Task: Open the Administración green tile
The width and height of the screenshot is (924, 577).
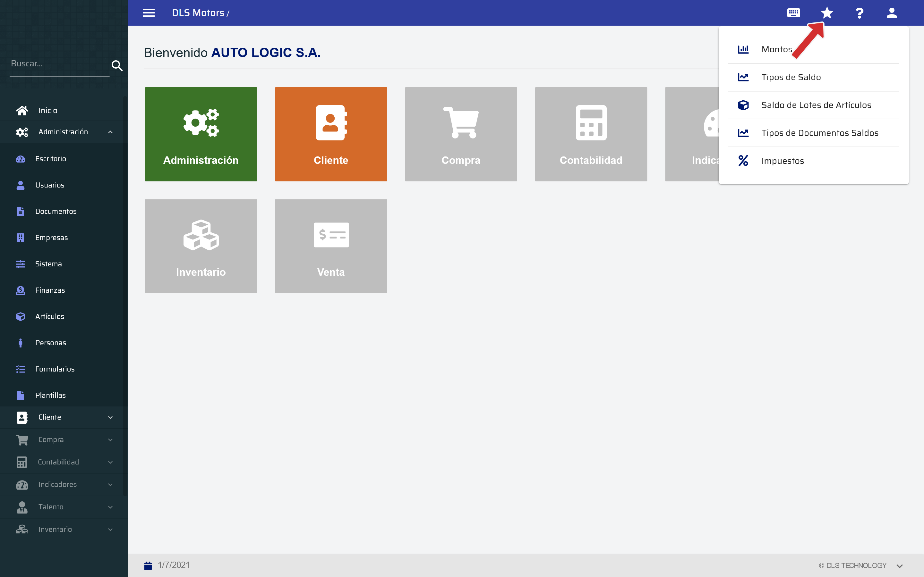Action: click(x=201, y=134)
